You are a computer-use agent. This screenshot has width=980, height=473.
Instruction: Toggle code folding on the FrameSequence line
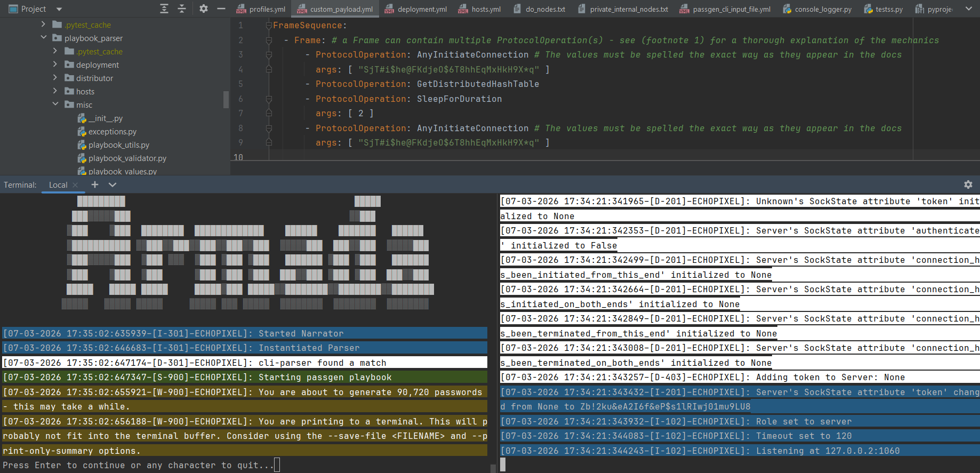click(269, 26)
